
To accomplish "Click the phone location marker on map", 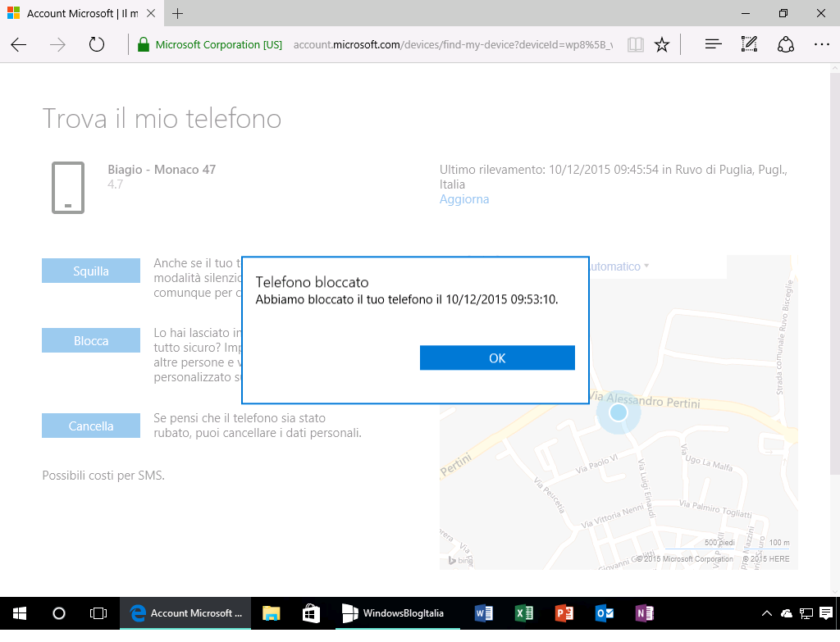I will coord(619,412).
